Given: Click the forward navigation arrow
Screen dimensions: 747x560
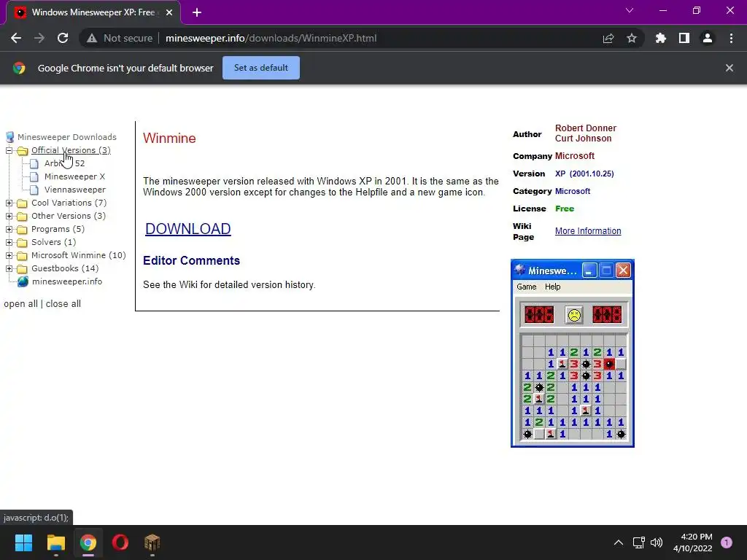Looking at the screenshot, I should pyautogui.click(x=39, y=38).
